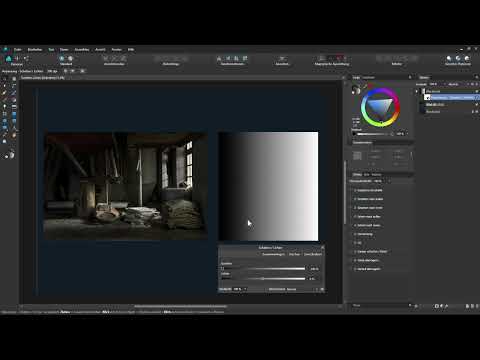Switch to the Farbe tab
Screen dimensions: 480x360
[x=356, y=77]
